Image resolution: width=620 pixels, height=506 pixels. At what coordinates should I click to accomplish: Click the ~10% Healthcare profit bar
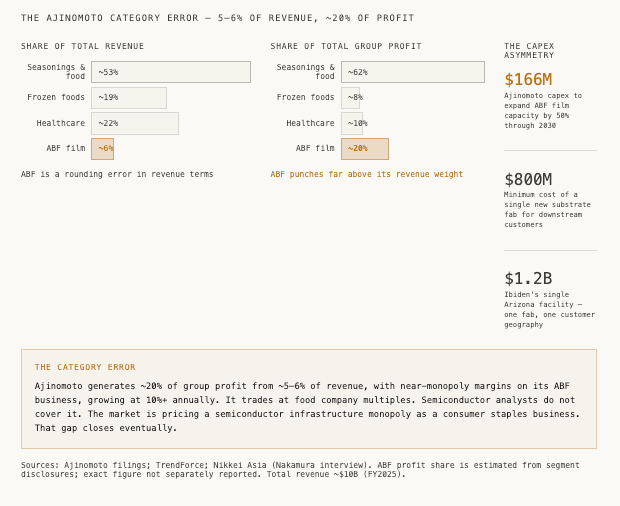pos(352,123)
